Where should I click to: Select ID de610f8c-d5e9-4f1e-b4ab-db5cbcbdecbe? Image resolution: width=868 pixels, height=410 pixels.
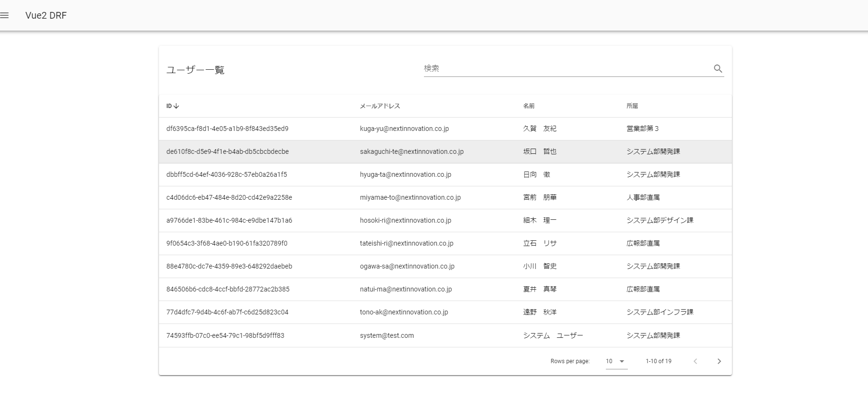tap(227, 152)
